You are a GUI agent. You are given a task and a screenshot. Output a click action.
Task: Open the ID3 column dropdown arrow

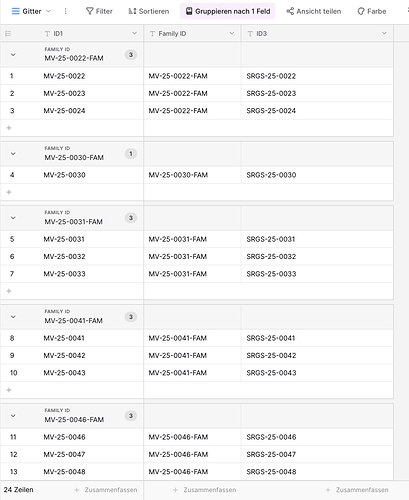(384, 33)
